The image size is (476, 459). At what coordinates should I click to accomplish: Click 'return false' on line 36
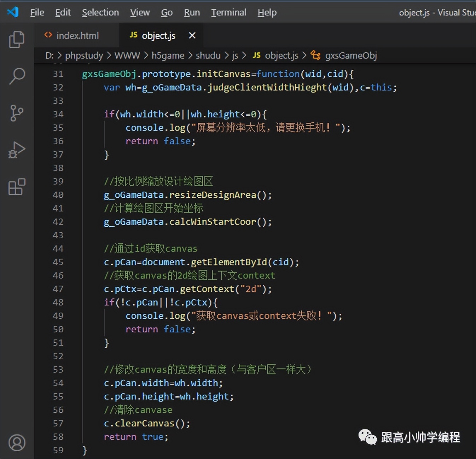(158, 141)
